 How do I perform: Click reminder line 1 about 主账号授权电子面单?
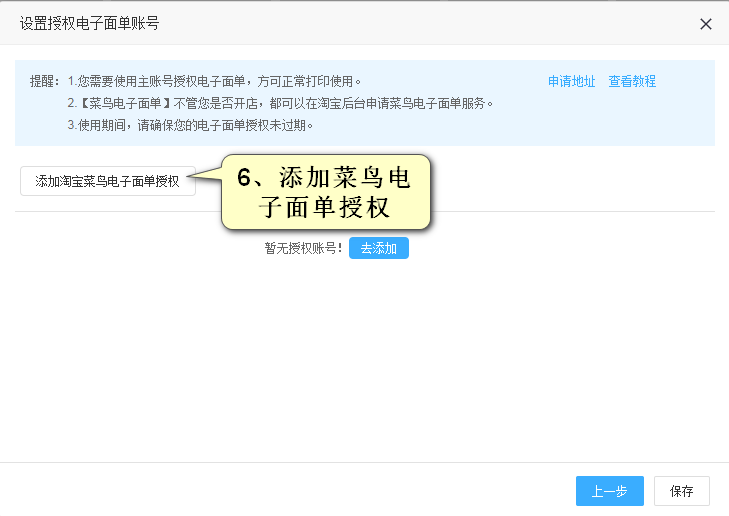click(214, 81)
